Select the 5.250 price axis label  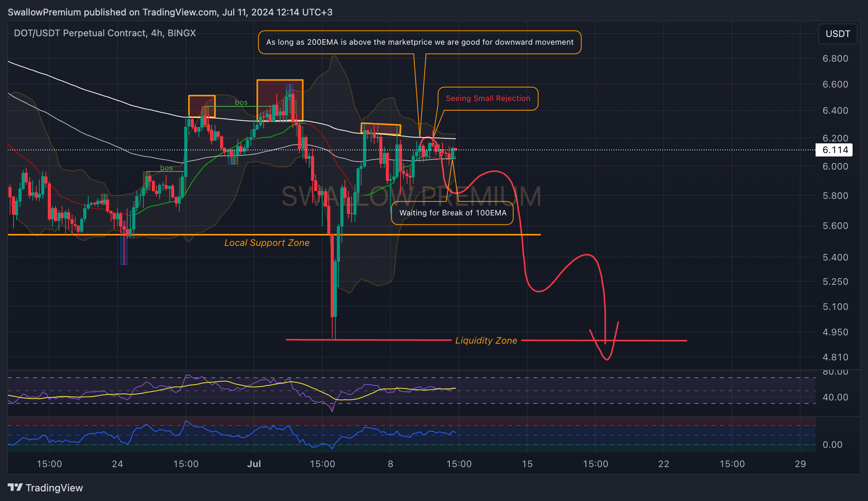click(835, 282)
